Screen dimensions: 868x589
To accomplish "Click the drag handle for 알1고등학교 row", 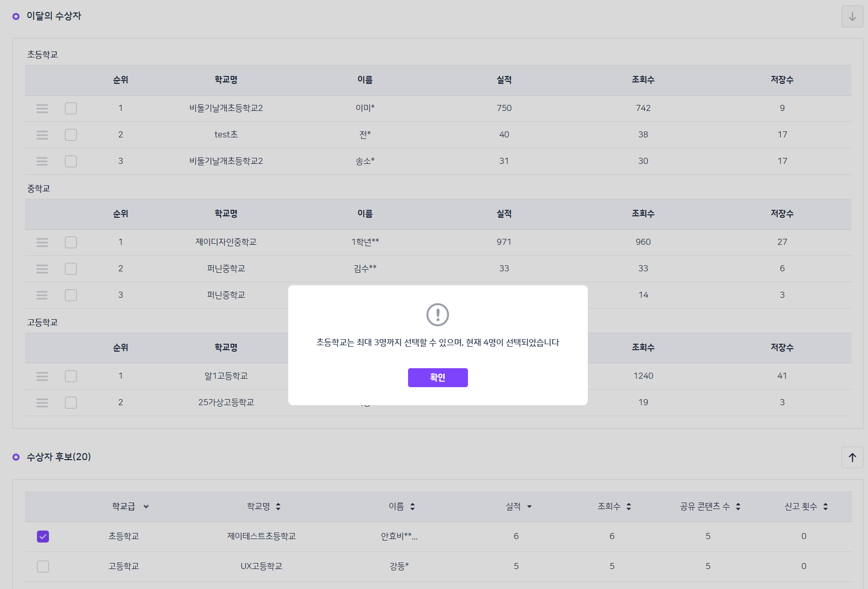I will pos(42,376).
